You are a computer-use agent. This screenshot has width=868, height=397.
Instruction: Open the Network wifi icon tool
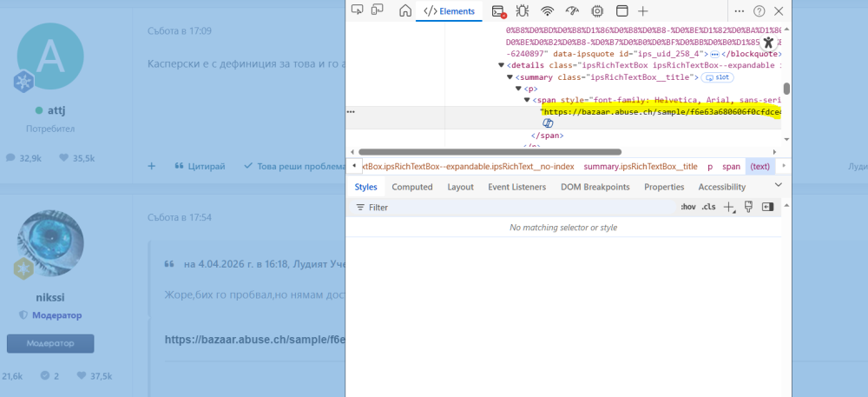coord(548,10)
